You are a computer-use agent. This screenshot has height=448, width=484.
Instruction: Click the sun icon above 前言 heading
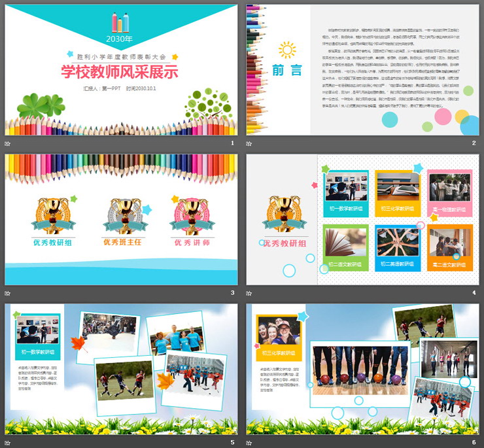[x=287, y=50]
